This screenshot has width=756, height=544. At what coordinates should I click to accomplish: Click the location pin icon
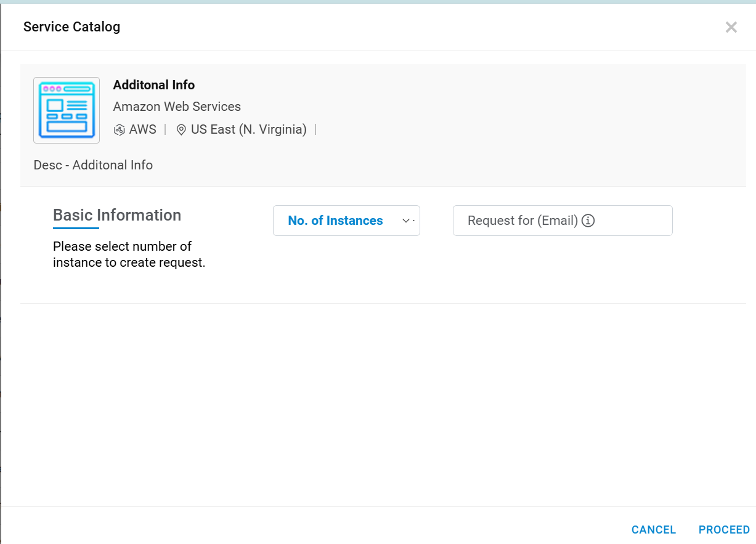click(x=181, y=130)
